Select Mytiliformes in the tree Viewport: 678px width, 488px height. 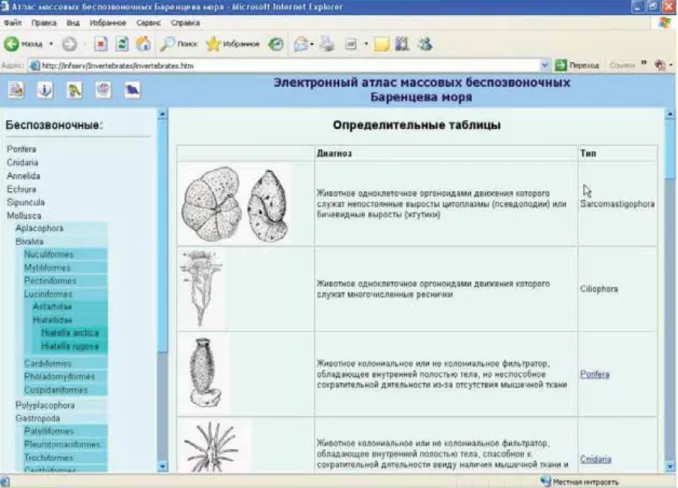[47, 268]
